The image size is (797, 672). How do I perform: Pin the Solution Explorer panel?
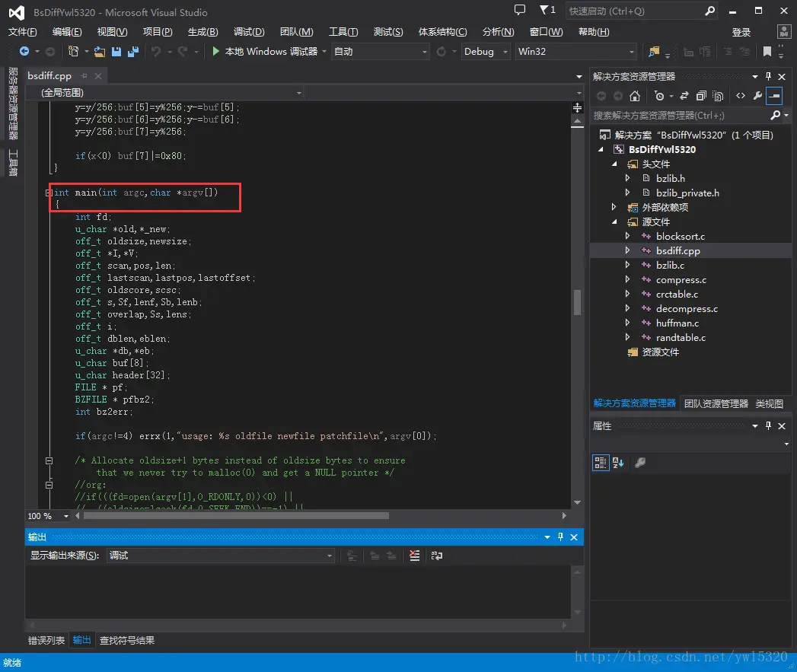(x=769, y=76)
